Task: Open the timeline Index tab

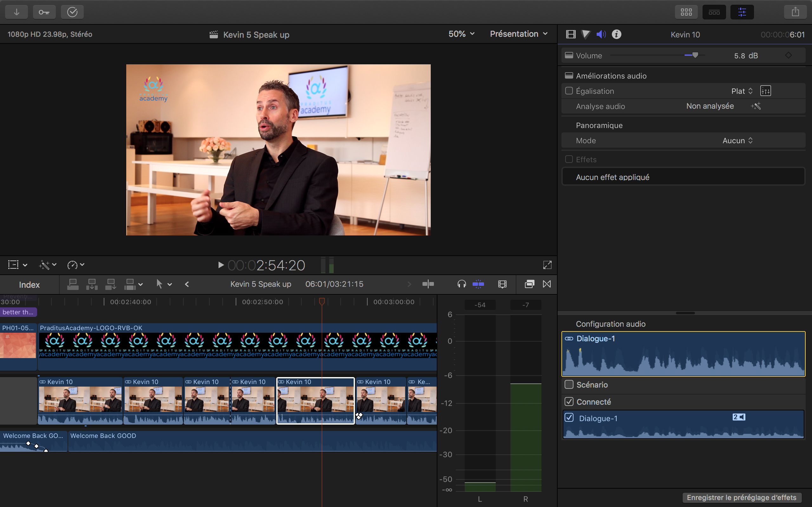Action: click(x=29, y=285)
